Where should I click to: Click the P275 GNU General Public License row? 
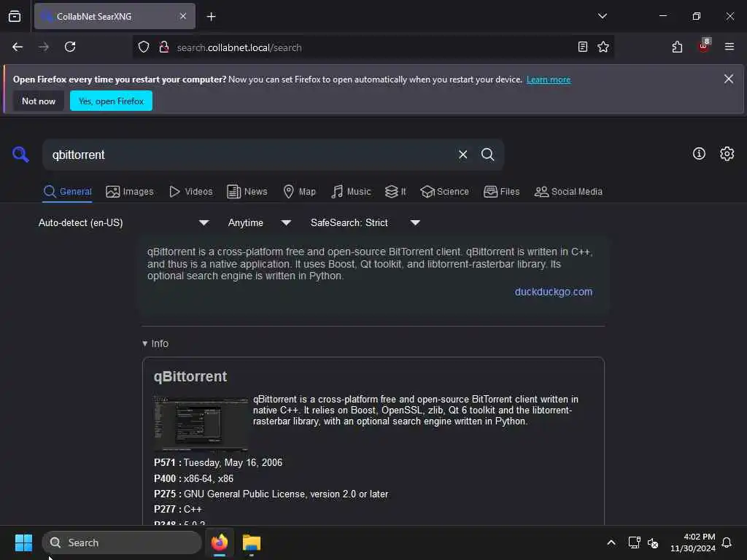click(271, 494)
